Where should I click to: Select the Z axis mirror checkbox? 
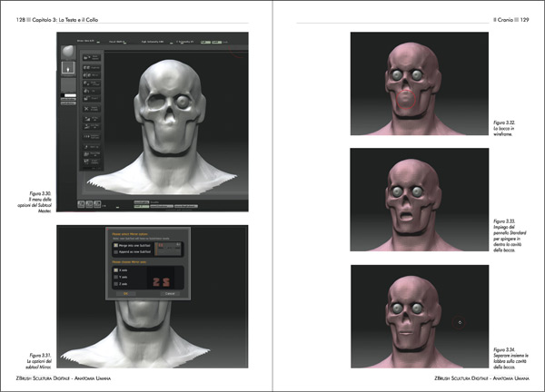[x=115, y=284]
